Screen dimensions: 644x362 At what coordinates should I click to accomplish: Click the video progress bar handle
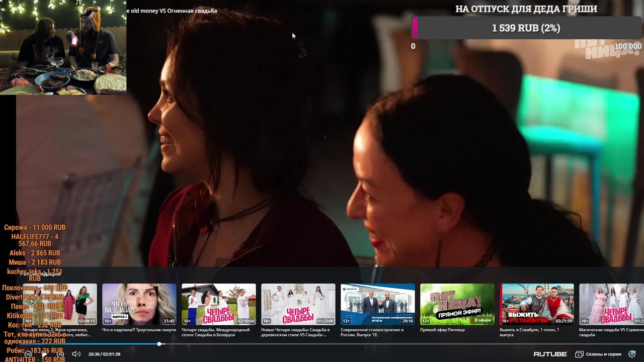tap(159, 344)
